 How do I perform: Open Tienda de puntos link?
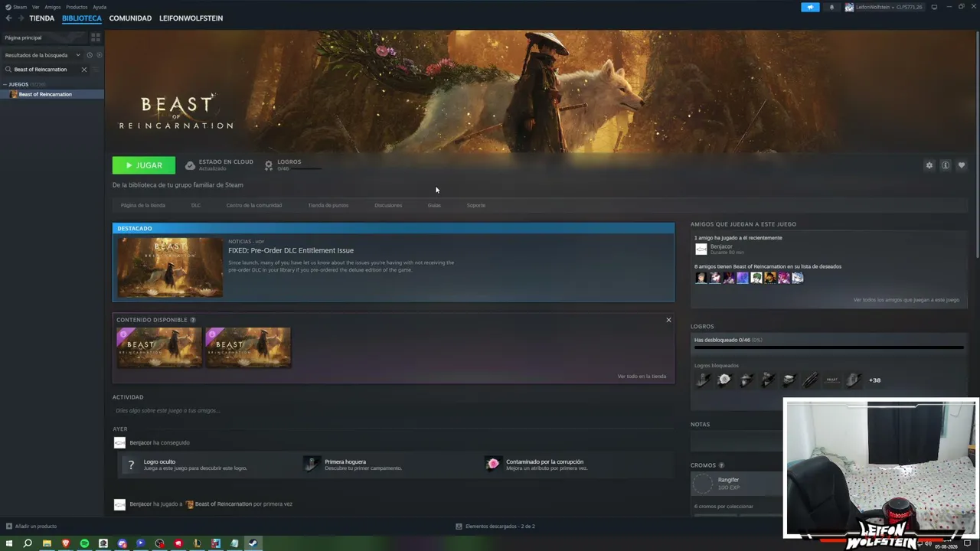[328, 205]
